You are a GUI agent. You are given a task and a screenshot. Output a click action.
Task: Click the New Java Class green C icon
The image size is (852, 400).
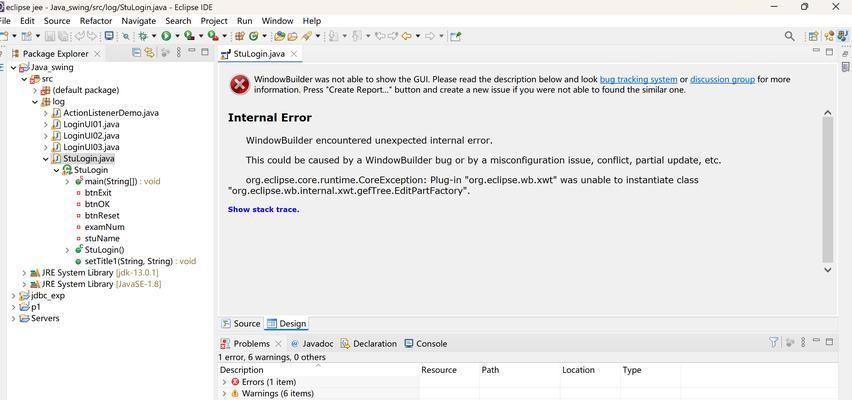pyautogui.click(x=253, y=36)
